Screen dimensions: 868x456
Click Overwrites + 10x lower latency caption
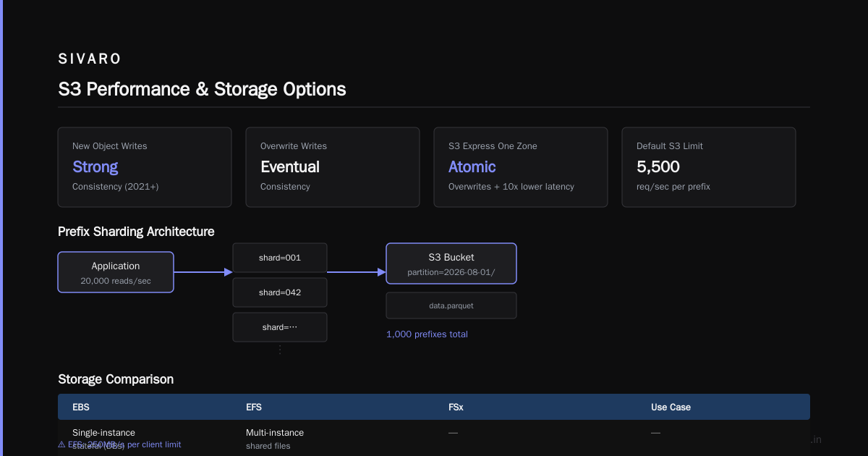point(511,187)
